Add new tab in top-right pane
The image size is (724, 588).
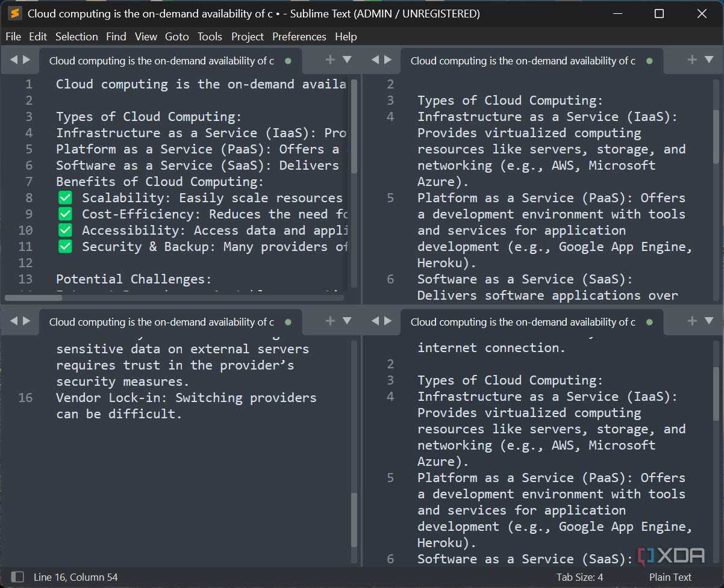point(692,60)
